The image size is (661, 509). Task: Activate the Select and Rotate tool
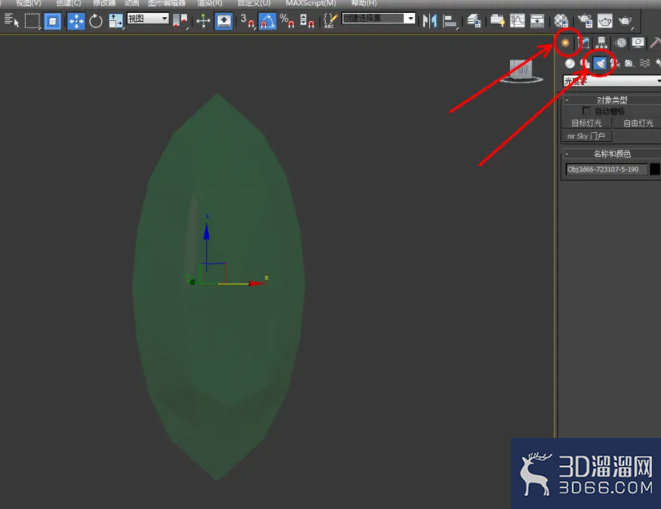point(96,21)
